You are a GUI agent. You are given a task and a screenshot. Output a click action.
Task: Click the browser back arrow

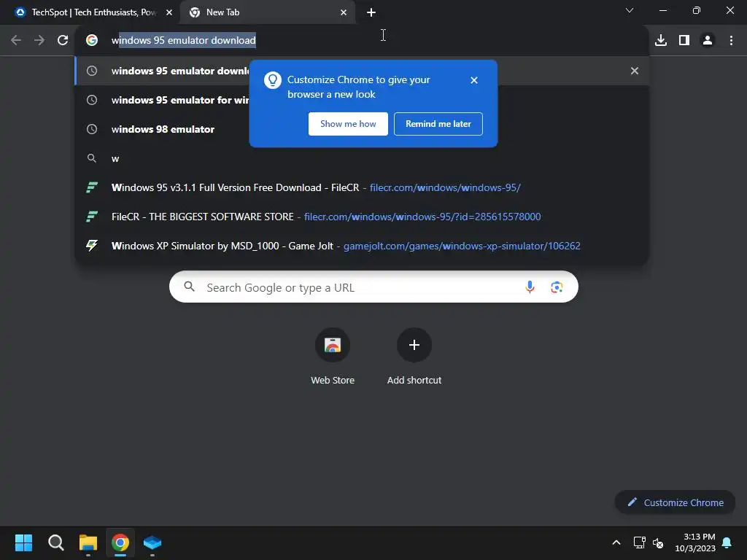click(x=16, y=41)
